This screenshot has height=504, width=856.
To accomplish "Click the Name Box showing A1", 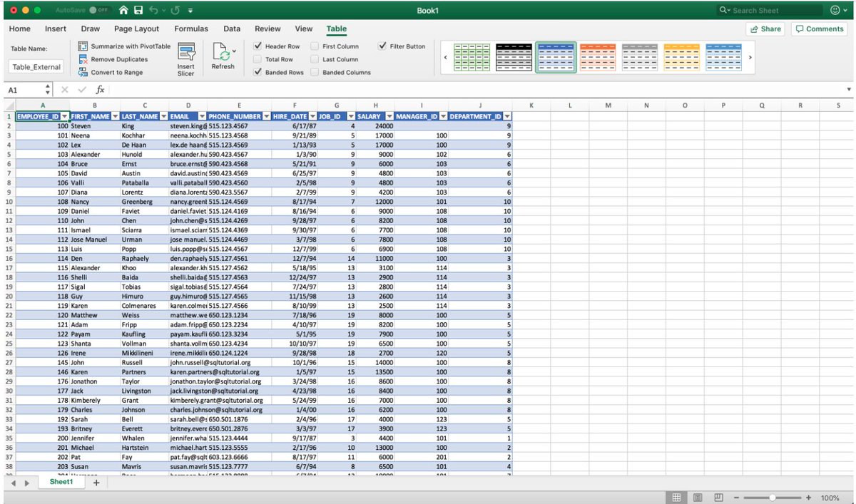I will tap(23, 91).
